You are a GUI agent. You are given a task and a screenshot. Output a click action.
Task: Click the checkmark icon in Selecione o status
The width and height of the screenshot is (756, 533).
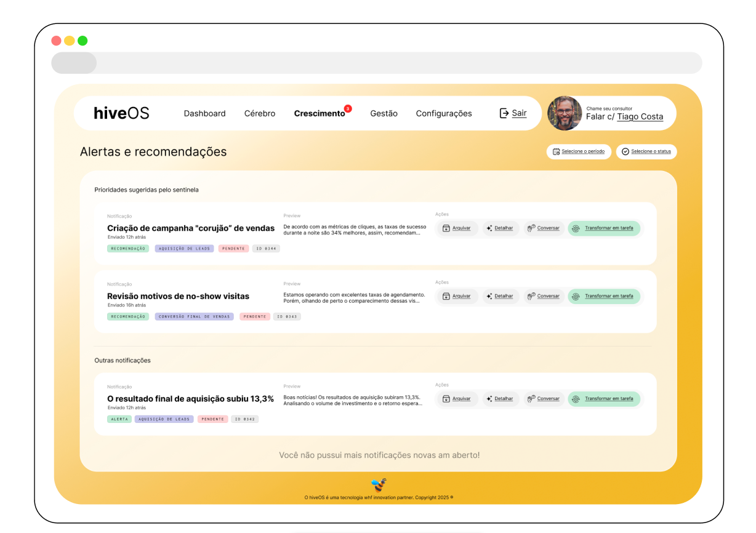pos(625,151)
